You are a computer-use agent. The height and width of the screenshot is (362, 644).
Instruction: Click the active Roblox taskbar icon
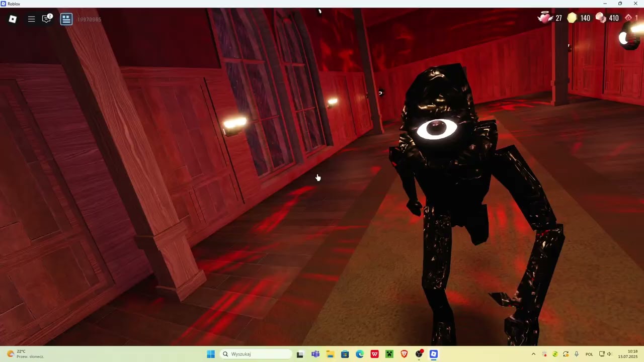[434, 354]
